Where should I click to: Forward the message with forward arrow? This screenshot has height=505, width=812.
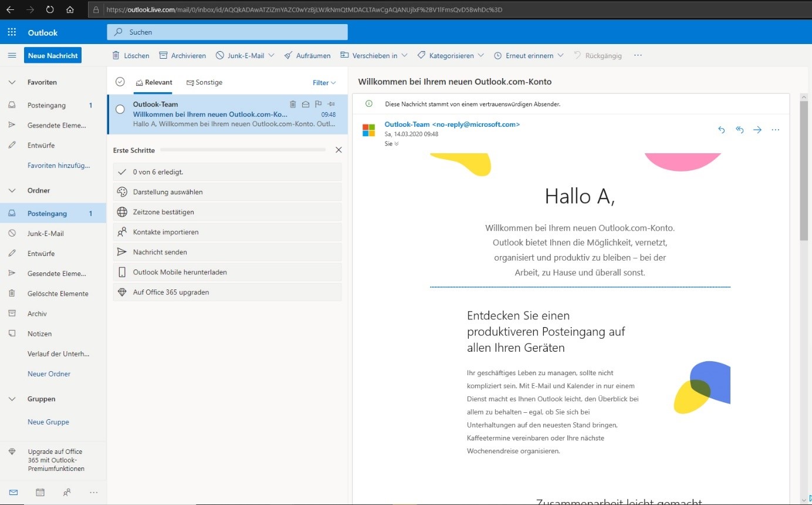(x=757, y=130)
